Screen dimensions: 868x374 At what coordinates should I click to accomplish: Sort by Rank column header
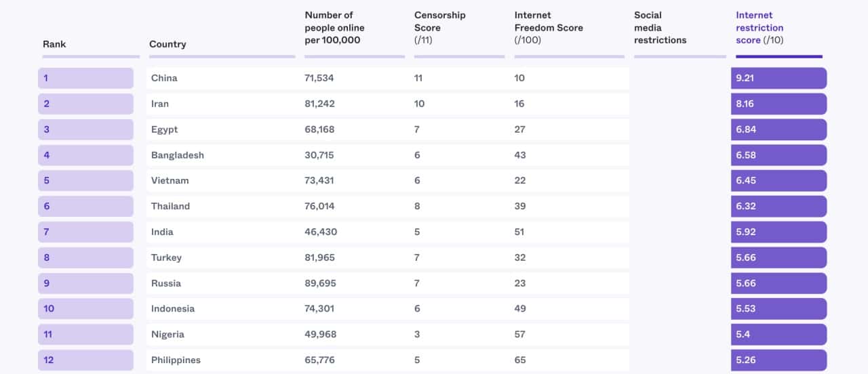tap(54, 44)
